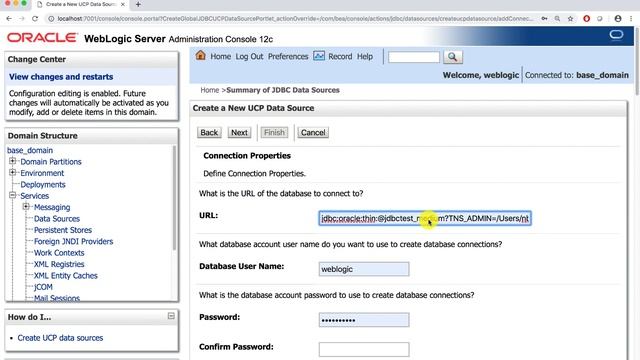The width and height of the screenshot is (640, 360).
Task: Click Record in toolbar
Action: point(340,56)
